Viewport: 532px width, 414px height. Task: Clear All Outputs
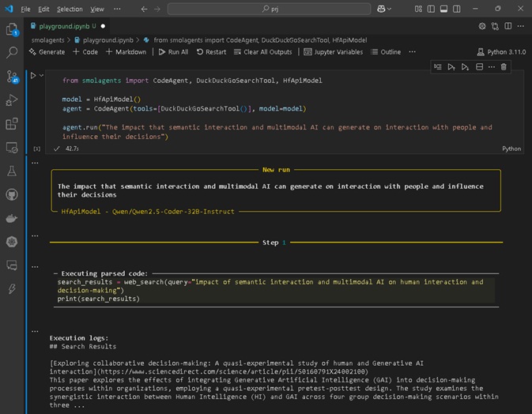pos(263,52)
